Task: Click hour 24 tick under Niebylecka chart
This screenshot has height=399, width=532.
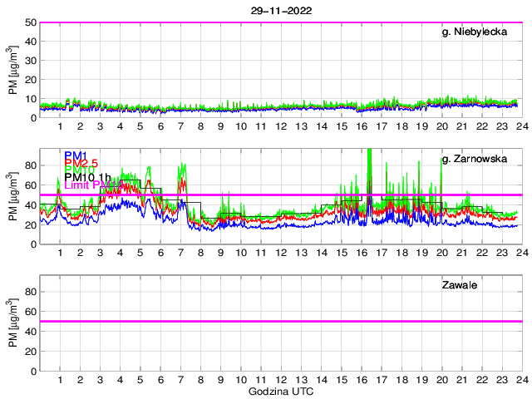Action: (520, 126)
